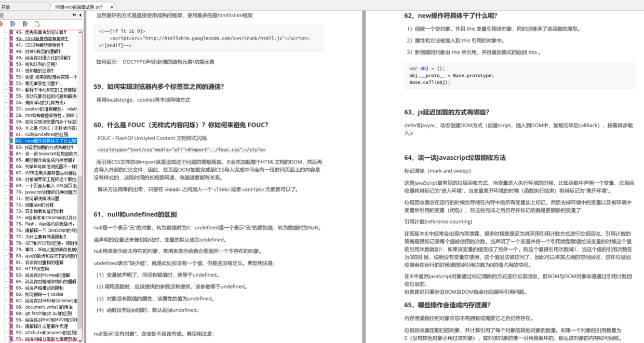Open bookmark 73，异步加载和延迟加载

coord(41,211)
